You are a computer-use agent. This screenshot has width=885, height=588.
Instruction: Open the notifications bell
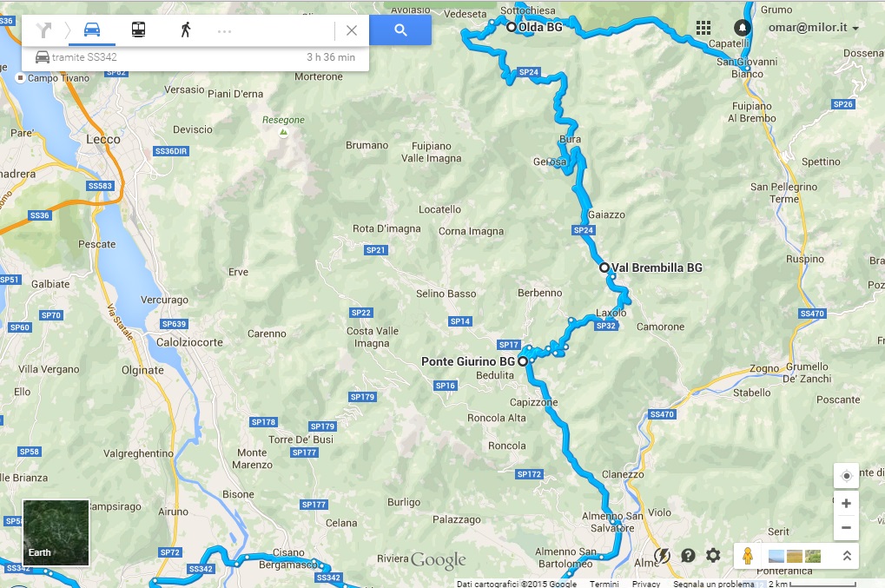(x=743, y=27)
